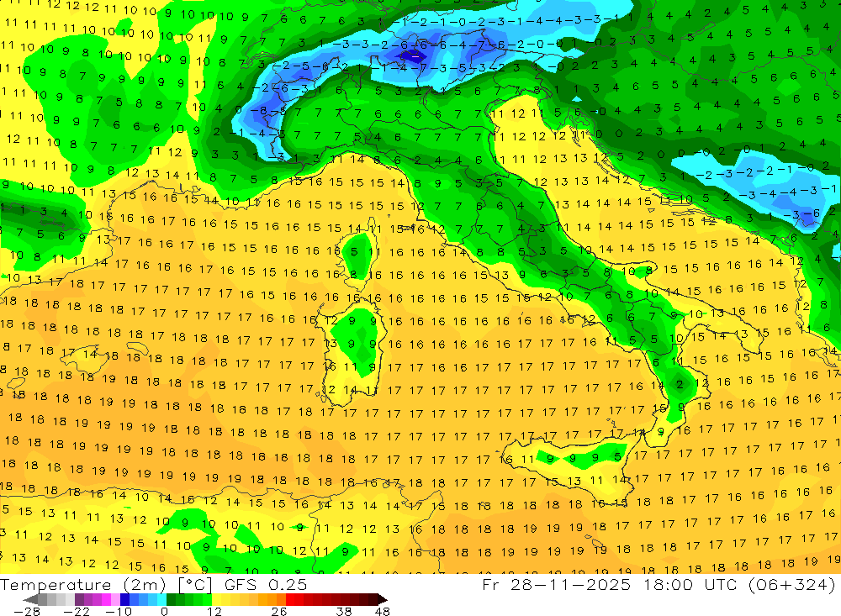Pick the dark purple legend swatch at -22
The height and width of the screenshot is (616, 841).
coord(79,599)
